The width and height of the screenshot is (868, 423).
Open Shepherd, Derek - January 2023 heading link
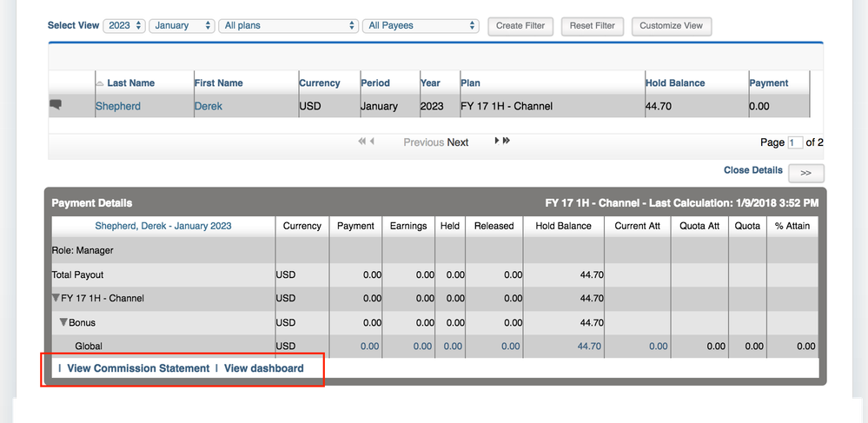tap(163, 226)
